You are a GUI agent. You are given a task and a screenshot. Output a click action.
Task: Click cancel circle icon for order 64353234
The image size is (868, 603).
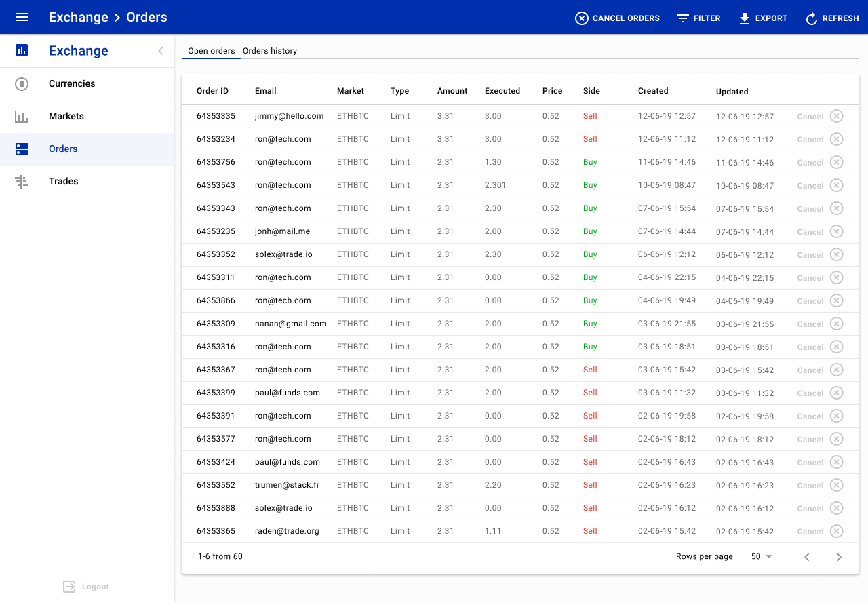pos(837,139)
